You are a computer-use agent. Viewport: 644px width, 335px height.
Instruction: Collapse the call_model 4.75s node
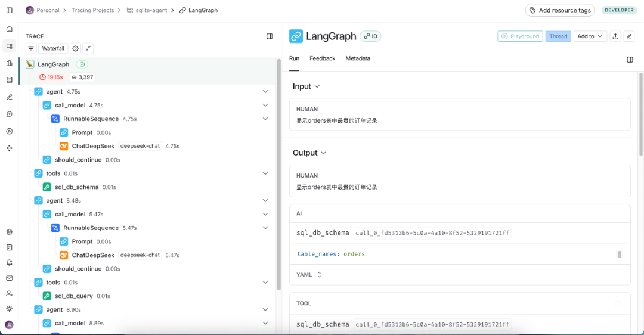click(x=265, y=105)
